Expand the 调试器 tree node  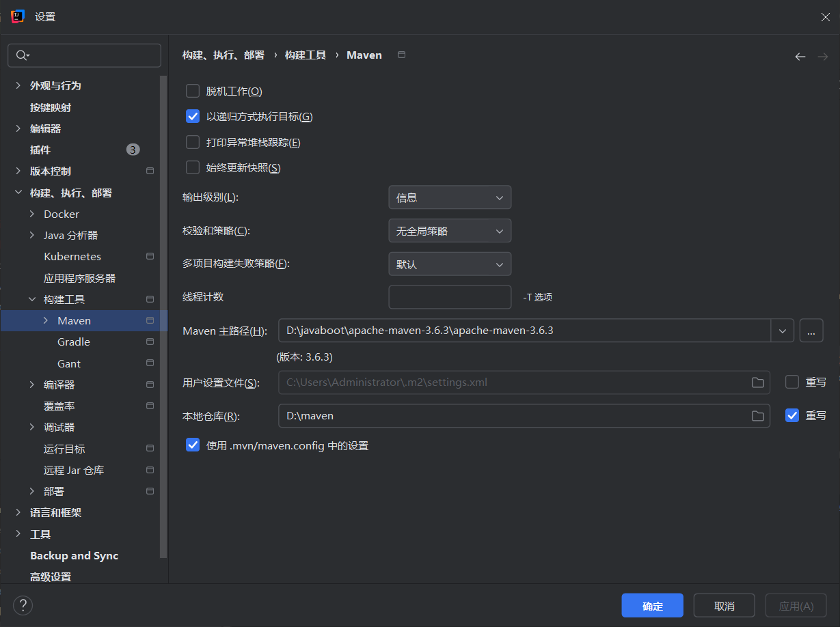coord(32,427)
